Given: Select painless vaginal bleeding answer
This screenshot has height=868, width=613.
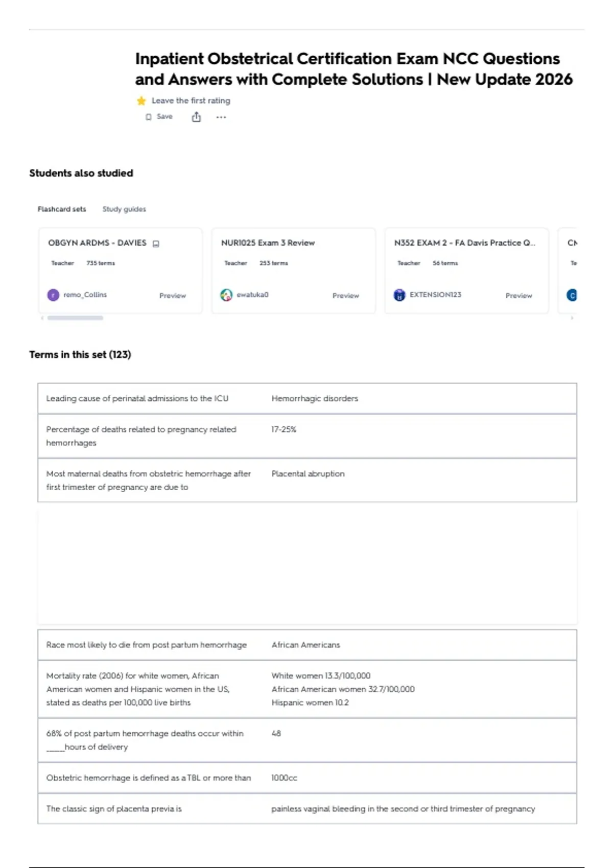Looking at the screenshot, I should tap(403, 809).
